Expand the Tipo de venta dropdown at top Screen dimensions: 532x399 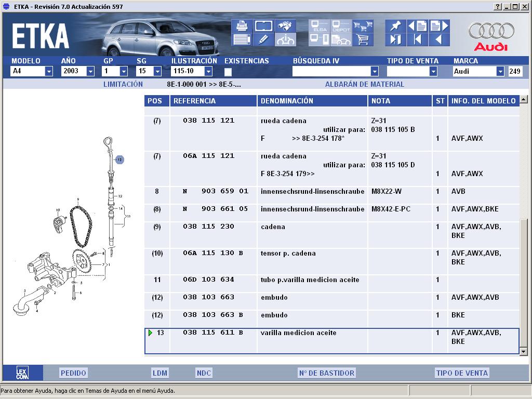[433, 71]
